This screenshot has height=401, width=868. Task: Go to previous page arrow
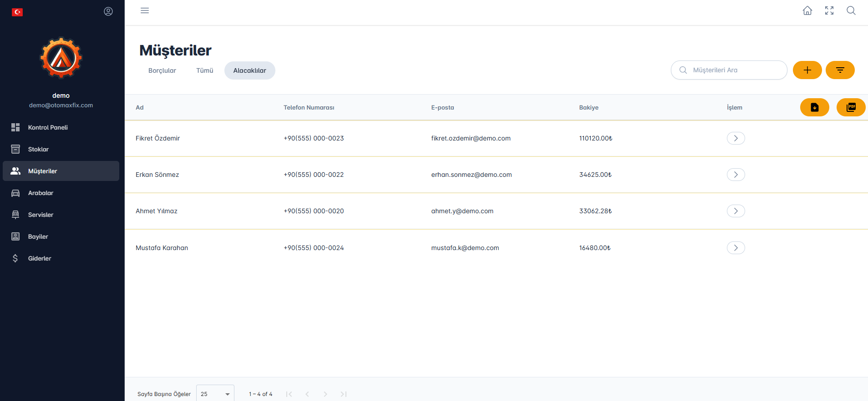point(307,394)
